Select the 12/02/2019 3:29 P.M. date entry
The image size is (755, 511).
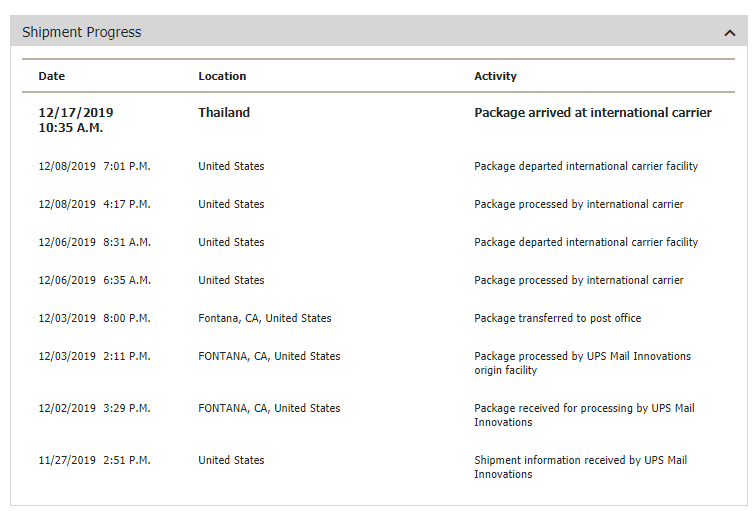coord(94,408)
